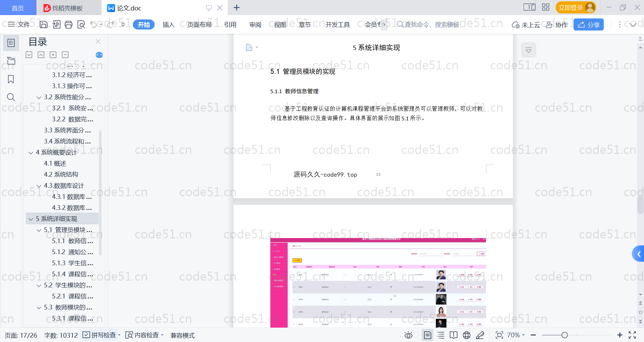The width and height of the screenshot is (644, 342).
Task: Select the 视图 ribbon tab
Action: [x=280, y=24]
